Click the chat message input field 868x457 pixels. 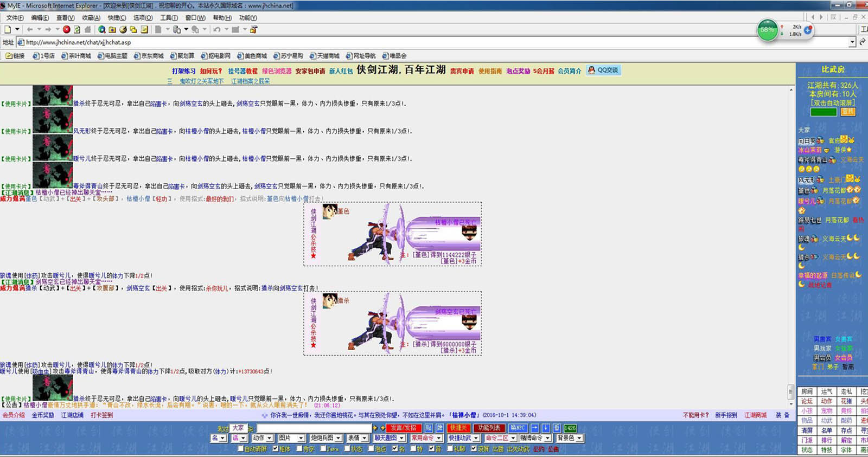[314, 428]
